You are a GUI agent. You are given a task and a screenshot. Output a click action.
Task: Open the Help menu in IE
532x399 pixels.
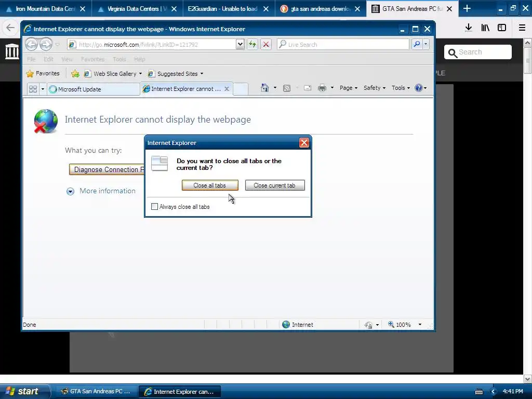(139, 59)
